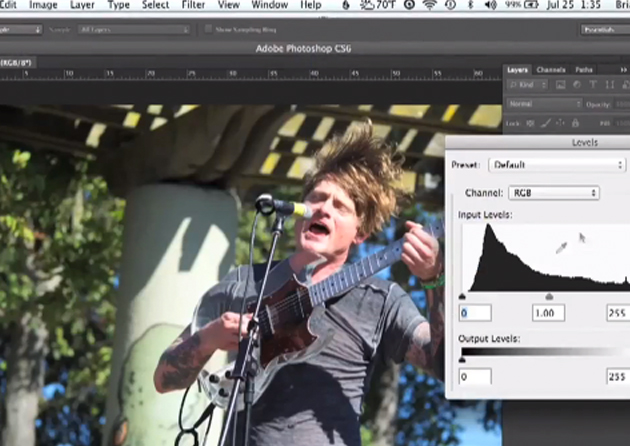Click the midtone input levels slider
630x446 pixels.
point(549,296)
